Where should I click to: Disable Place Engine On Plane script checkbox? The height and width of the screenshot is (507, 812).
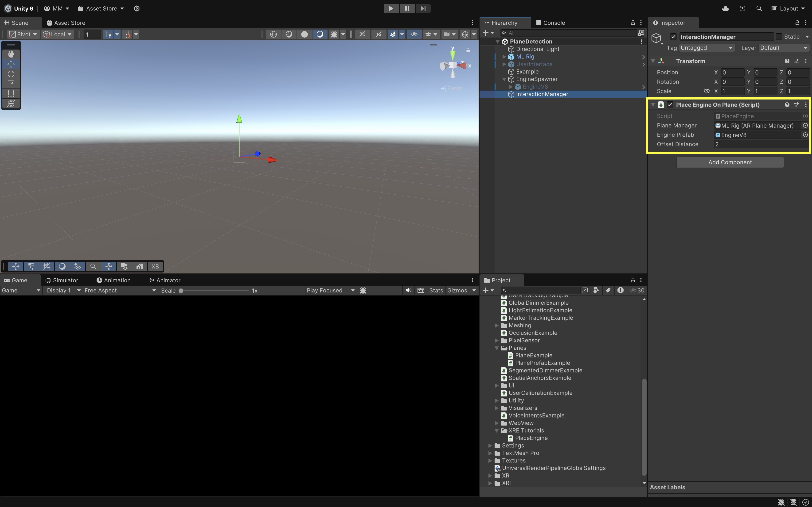coord(670,105)
